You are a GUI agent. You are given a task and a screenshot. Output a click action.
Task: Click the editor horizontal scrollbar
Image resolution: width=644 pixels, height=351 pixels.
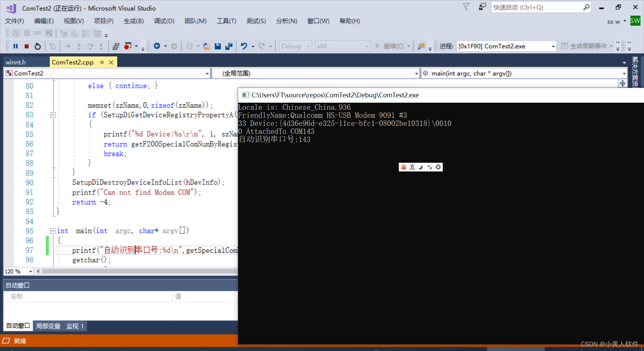point(139,271)
